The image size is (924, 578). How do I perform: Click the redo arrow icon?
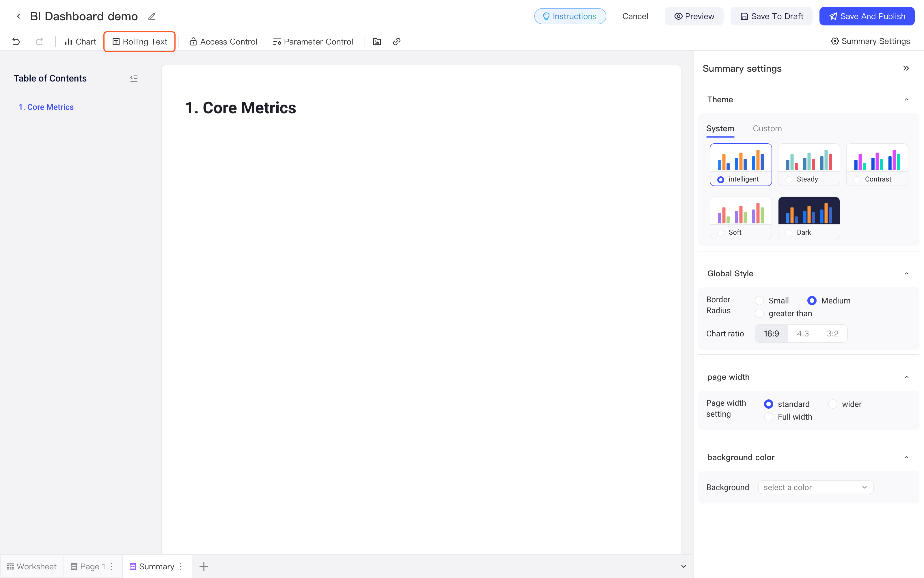(39, 41)
